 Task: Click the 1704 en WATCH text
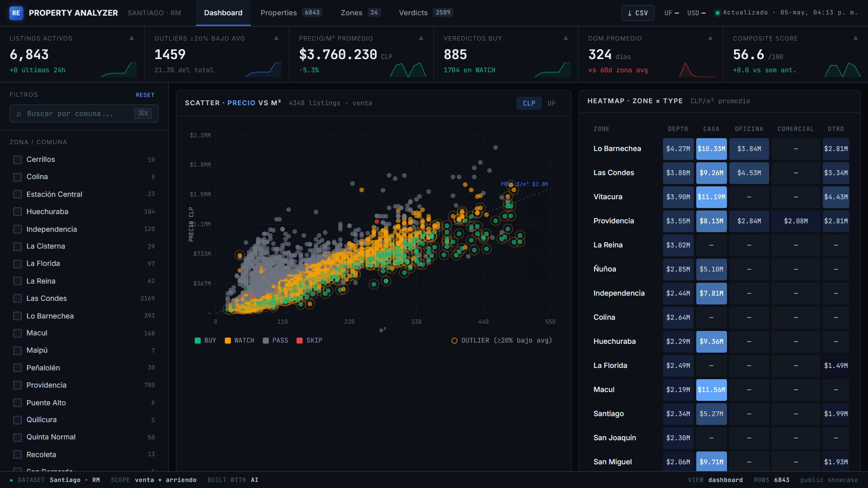coord(469,70)
